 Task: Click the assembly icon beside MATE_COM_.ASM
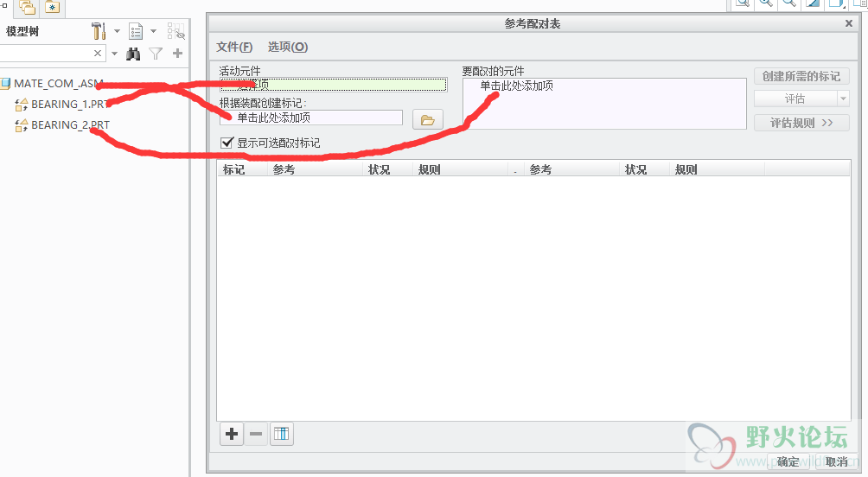point(5,84)
